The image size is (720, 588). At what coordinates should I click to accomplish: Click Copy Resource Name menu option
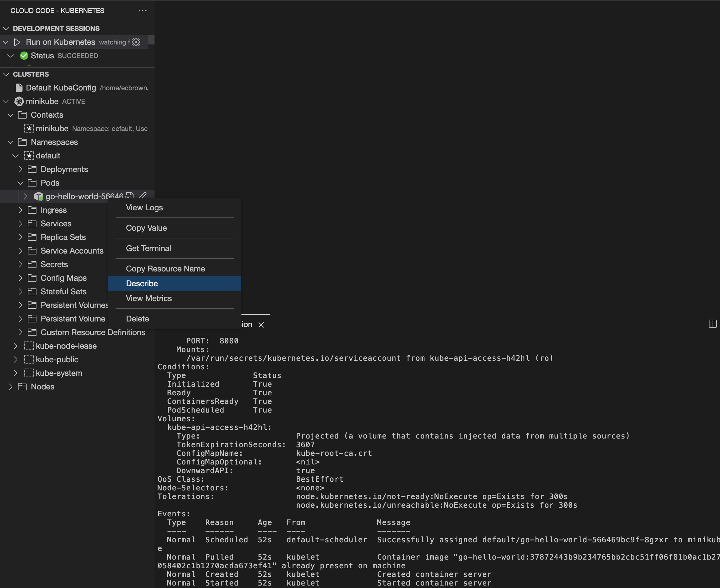[x=165, y=268]
